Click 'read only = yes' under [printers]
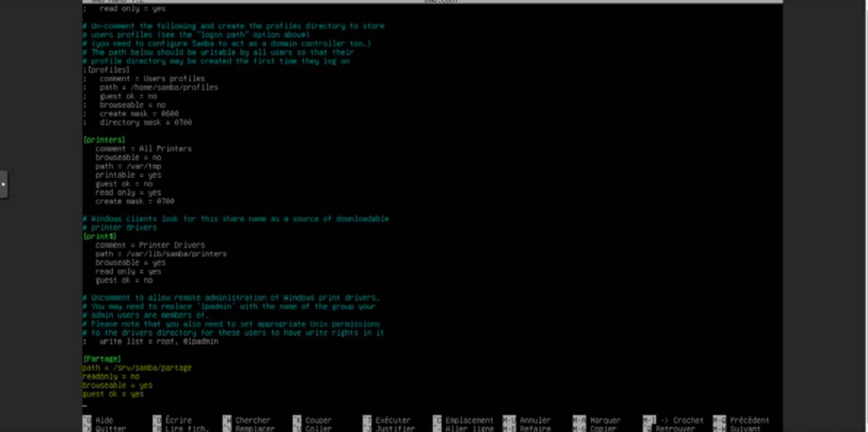 click(128, 192)
